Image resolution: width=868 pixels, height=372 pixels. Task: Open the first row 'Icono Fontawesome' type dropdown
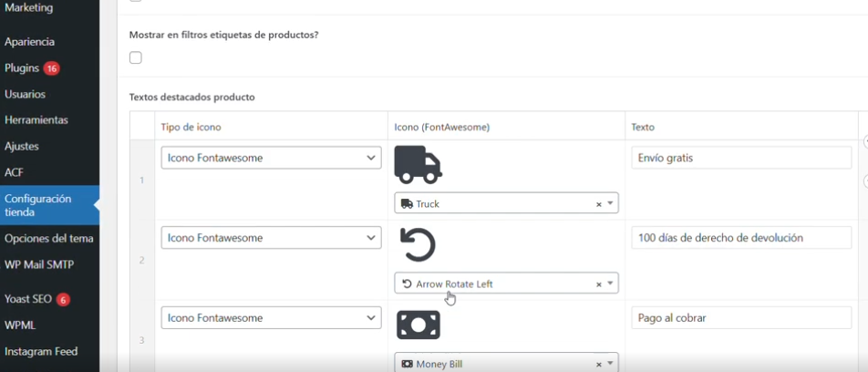[x=271, y=158]
